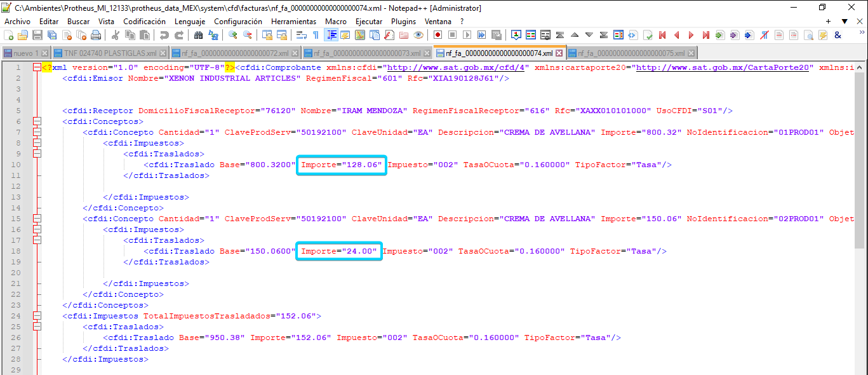Click the Print icon in the toolbar
Screen dimensions: 868x375
tap(96, 35)
